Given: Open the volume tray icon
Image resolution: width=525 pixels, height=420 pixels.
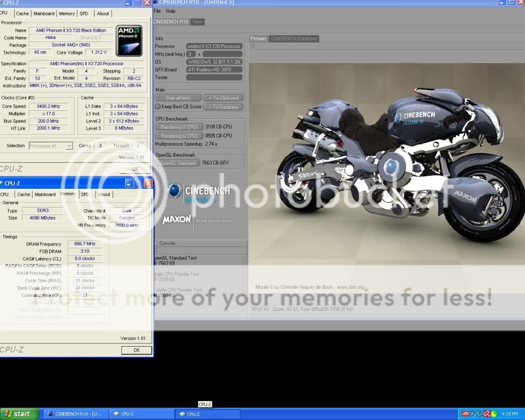Looking at the screenshot, I should (472, 414).
